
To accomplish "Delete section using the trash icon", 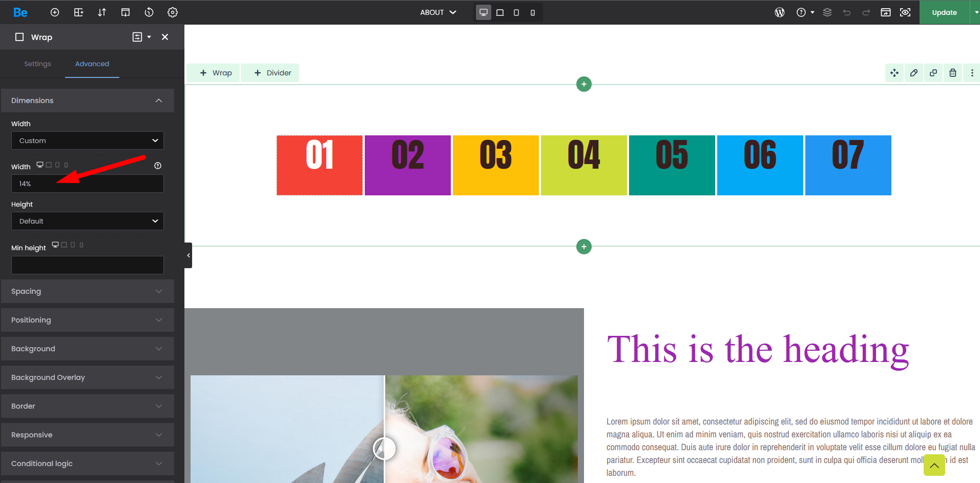I will click(952, 73).
